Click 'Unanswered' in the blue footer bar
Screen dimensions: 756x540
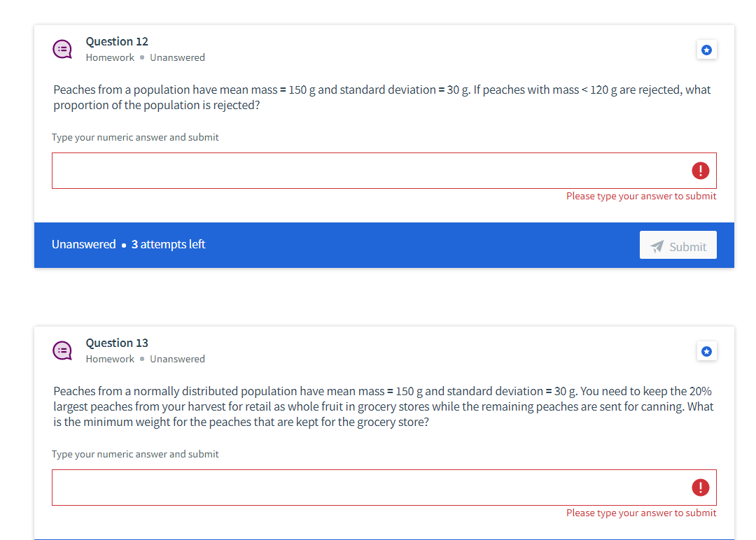point(84,244)
